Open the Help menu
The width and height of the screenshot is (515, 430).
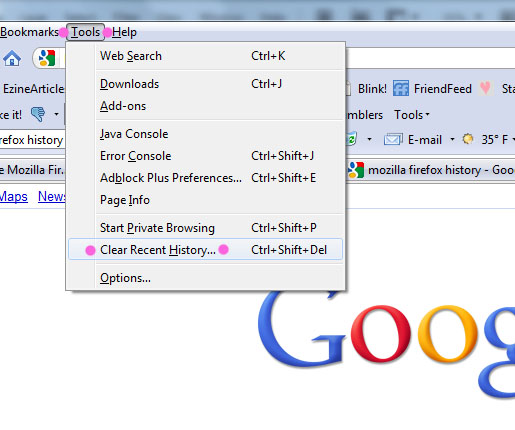[124, 32]
